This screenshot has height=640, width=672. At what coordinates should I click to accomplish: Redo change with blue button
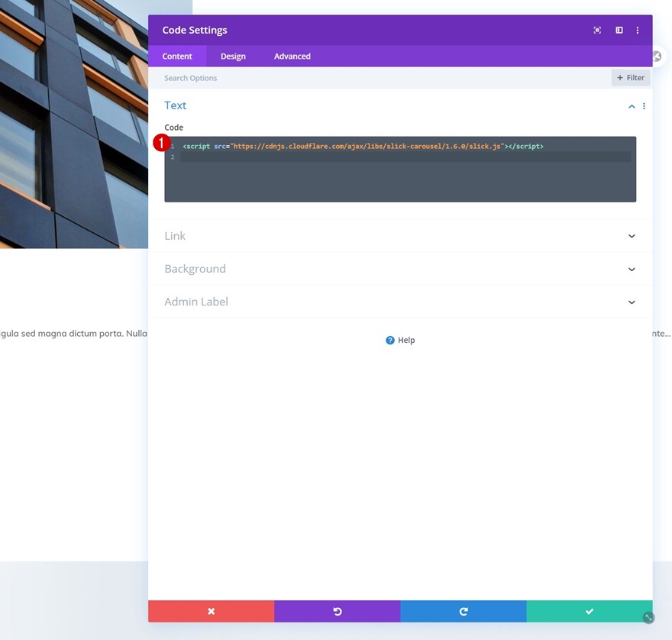click(x=464, y=611)
